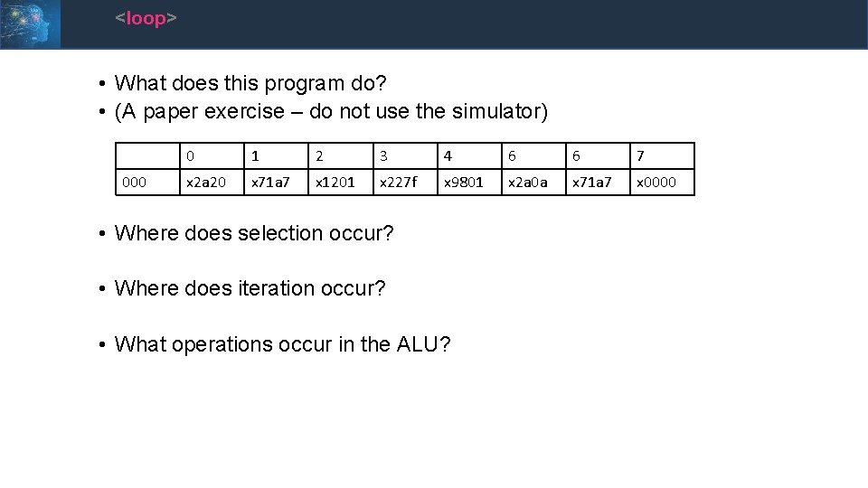This screenshot has width=868, height=488.
Task: Click the x1201 table cell
Action: [x=341, y=183]
